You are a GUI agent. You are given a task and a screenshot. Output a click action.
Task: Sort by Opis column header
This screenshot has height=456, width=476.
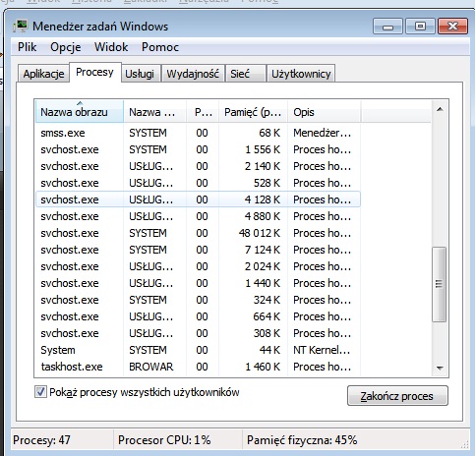[x=325, y=112]
